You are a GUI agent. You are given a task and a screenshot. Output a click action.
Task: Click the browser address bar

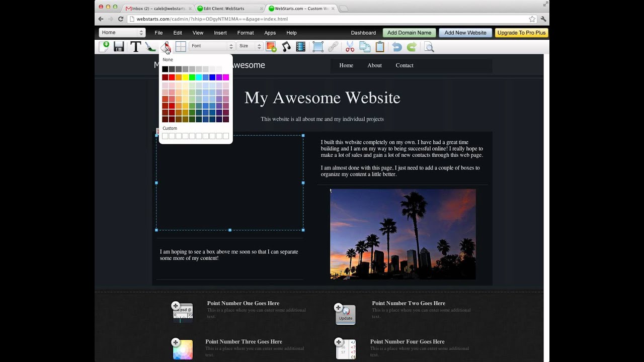[x=332, y=19]
